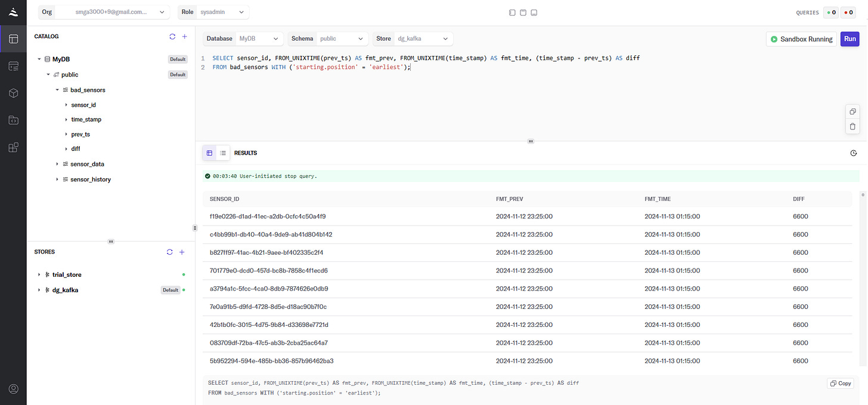Open the Store dg_kafka dropdown
The image size is (868, 405).
click(413, 39)
